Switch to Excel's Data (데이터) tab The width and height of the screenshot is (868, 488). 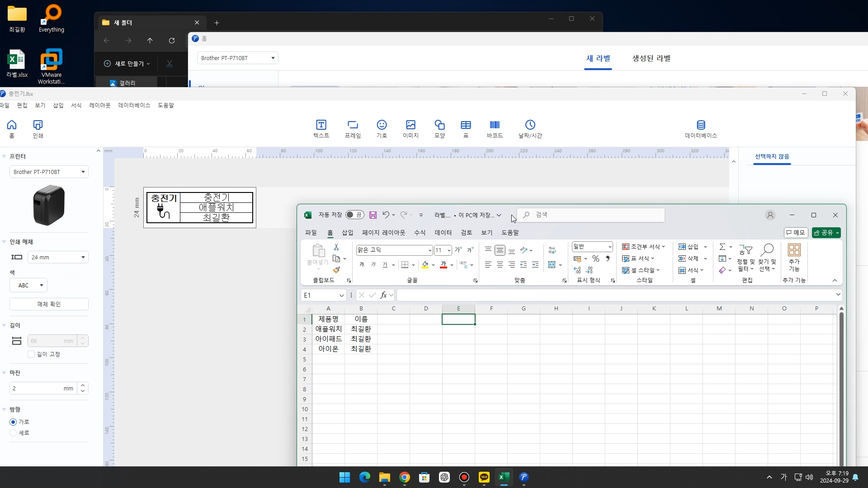click(x=443, y=233)
